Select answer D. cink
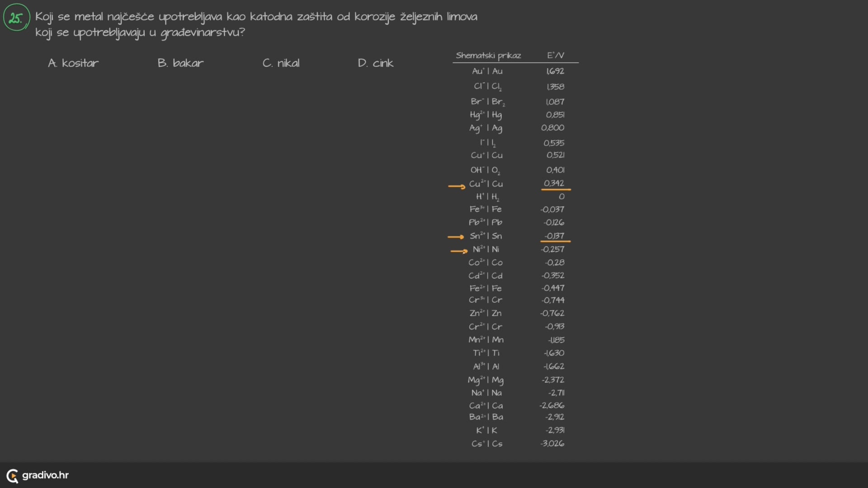 pos(375,63)
